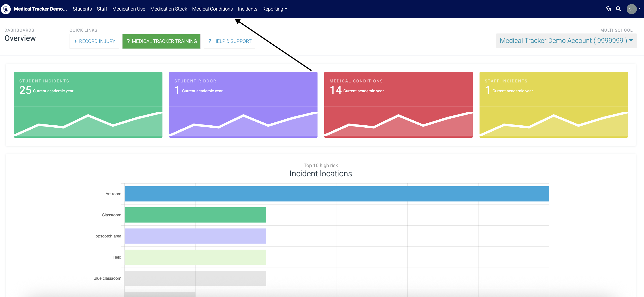This screenshot has height=297, width=644.
Task: Click the Record Injury quick link
Action: coord(94,41)
